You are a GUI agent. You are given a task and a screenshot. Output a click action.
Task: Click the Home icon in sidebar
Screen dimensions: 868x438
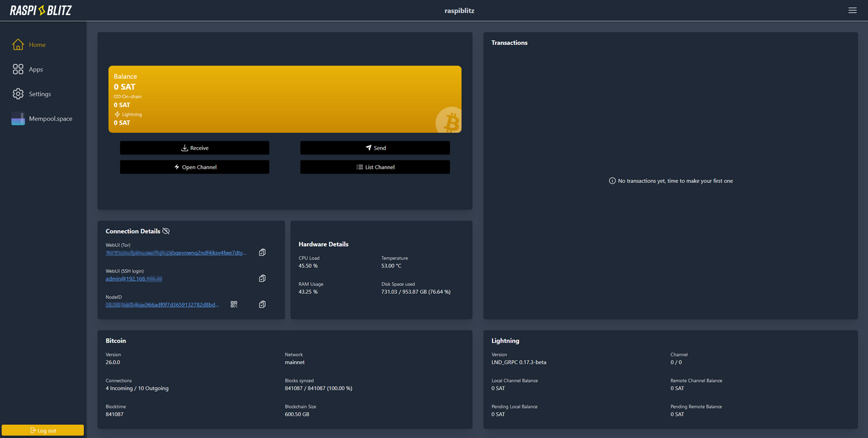tap(18, 45)
